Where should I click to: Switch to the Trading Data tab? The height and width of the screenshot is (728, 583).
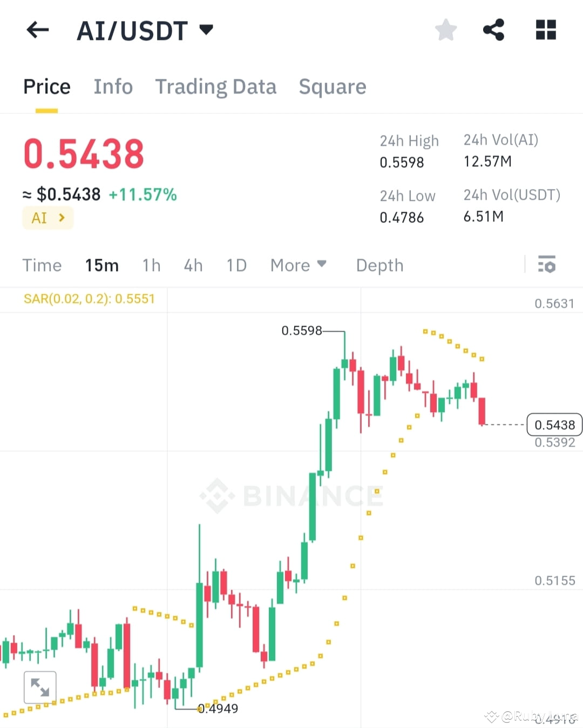coord(216,86)
